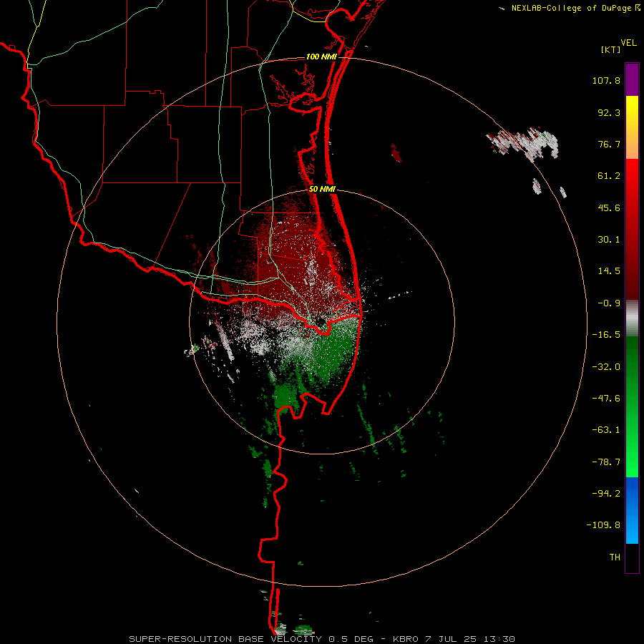Screen dimensions: 644x644
Task: Click the -94.2 legend value
Action: point(606,494)
